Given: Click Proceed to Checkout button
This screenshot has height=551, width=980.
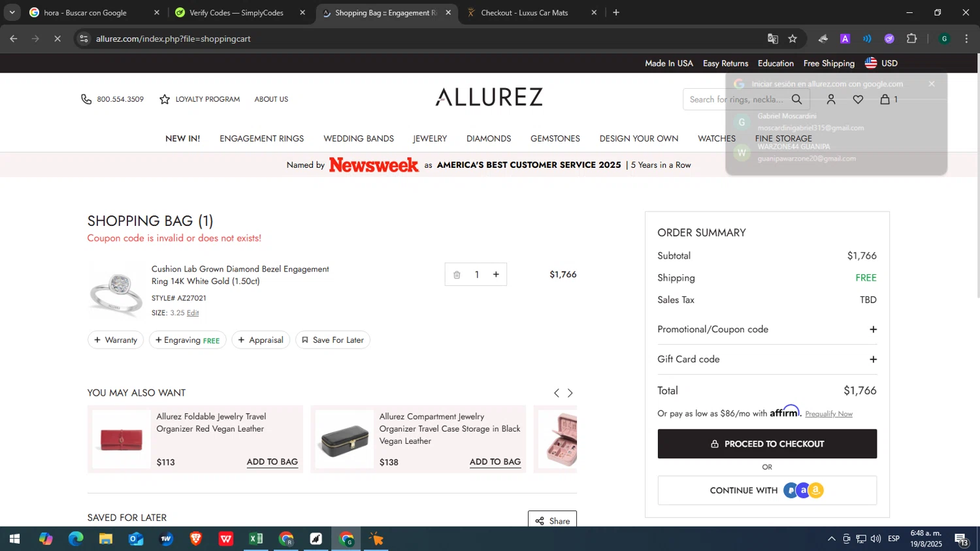Looking at the screenshot, I should tap(767, 444).
